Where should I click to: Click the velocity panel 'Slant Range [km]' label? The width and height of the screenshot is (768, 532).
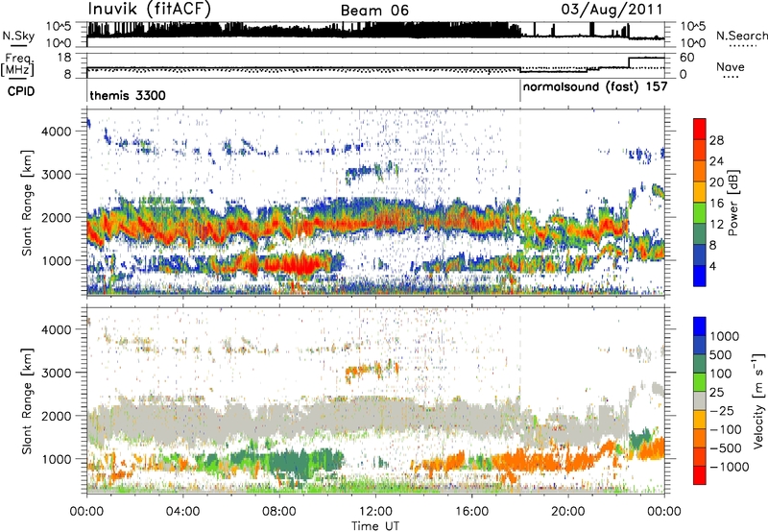click(27, 400)
